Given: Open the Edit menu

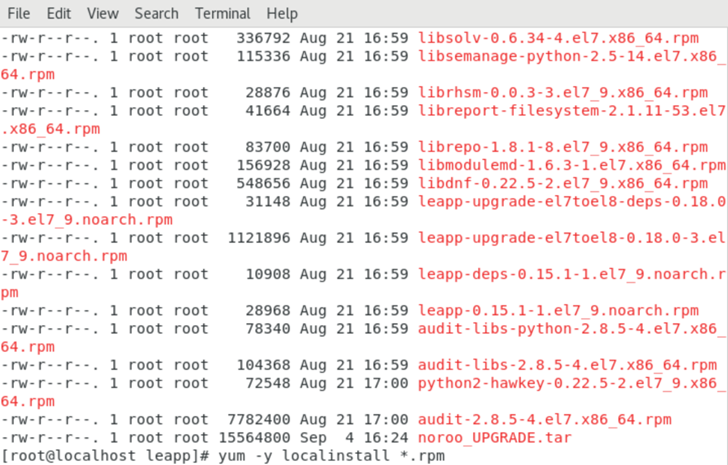Looking at the screenshot, I should (59, 13).
